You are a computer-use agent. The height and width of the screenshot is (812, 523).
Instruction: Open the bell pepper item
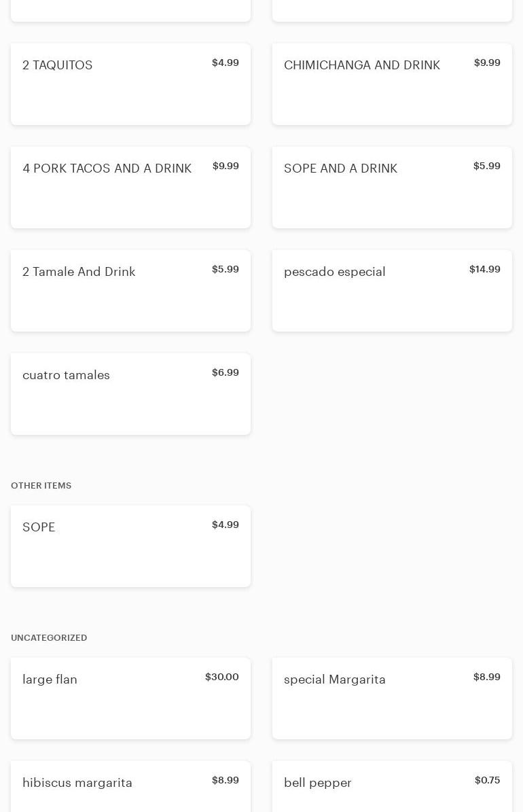[392, 787]
